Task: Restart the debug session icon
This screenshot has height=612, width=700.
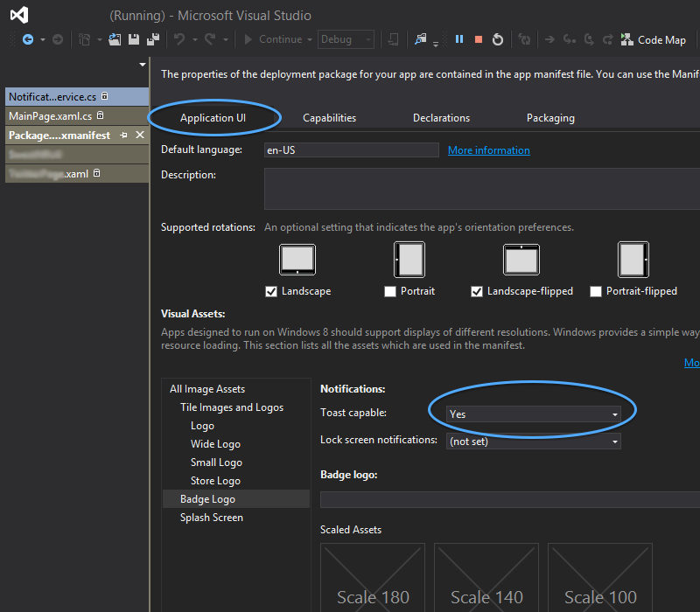Action: [x=498, y=39]
